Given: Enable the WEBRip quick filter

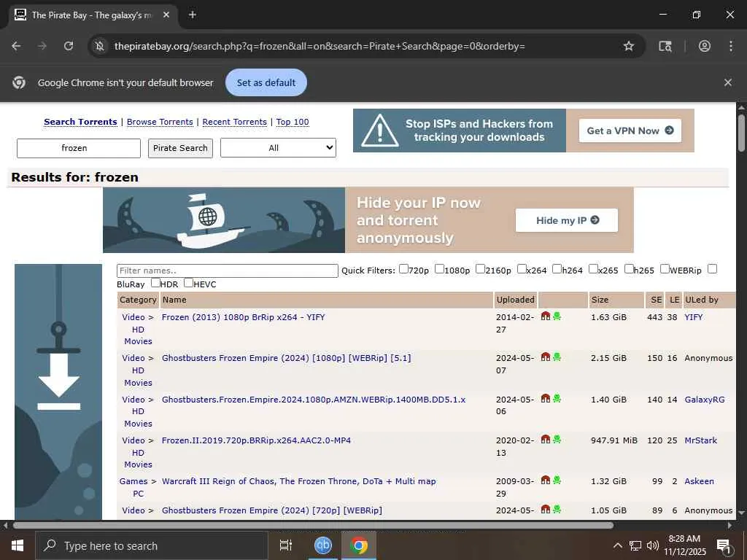Looking at the screenshot, I should 665,269.
